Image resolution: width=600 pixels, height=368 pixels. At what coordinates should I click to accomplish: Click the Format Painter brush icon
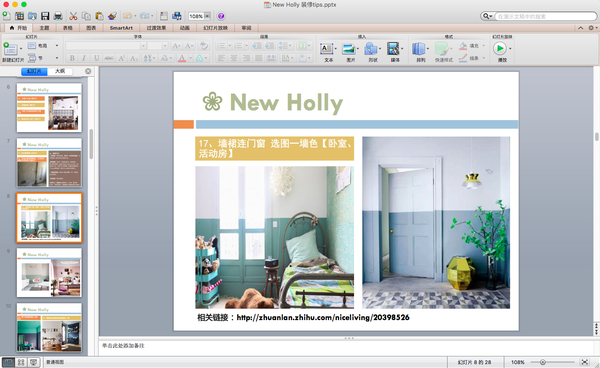tap(112, 16)
